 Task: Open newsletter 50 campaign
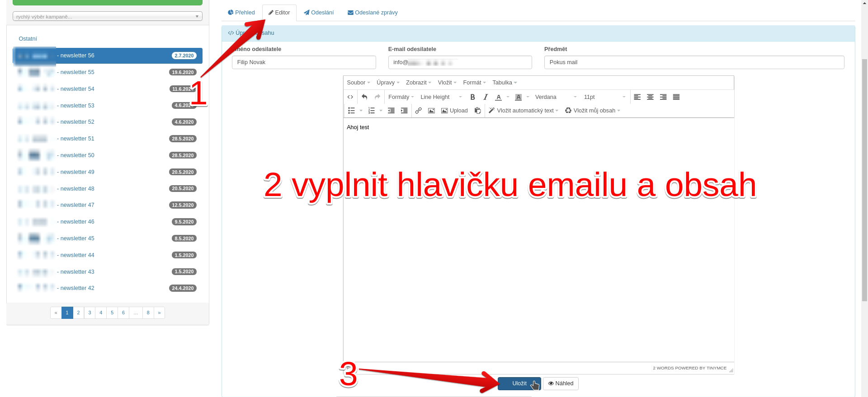click(108, 155)
